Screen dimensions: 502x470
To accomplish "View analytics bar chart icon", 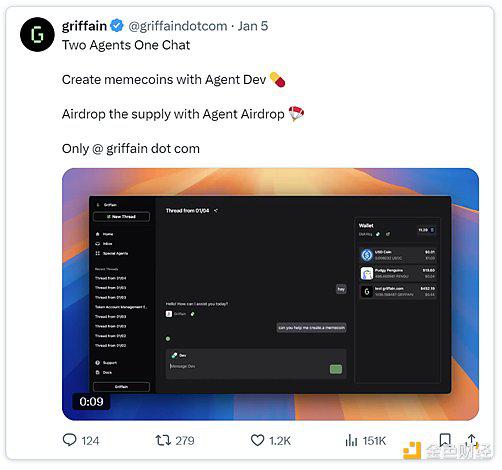I will point(351,440).
